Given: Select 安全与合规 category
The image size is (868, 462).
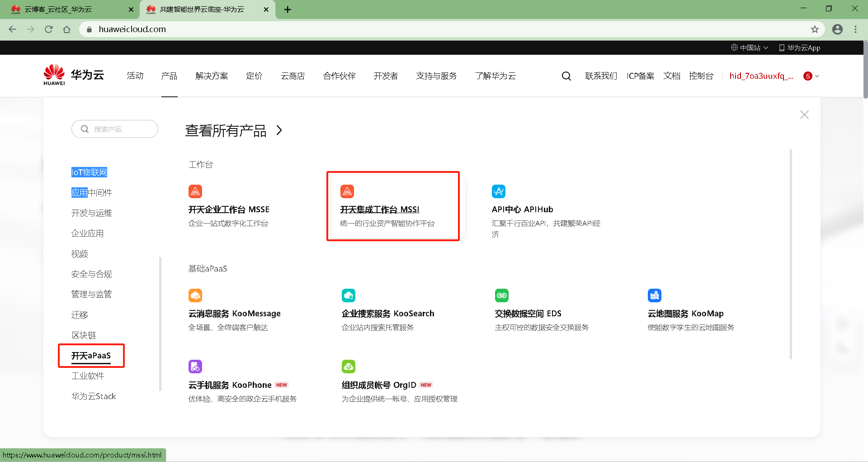Looking at the screenshot, I should (x=92, y=274).
